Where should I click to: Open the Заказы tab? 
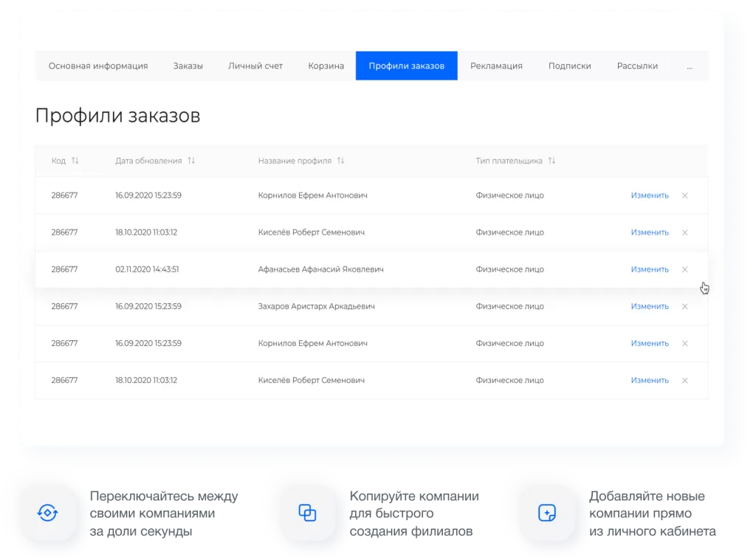point(188,66)
